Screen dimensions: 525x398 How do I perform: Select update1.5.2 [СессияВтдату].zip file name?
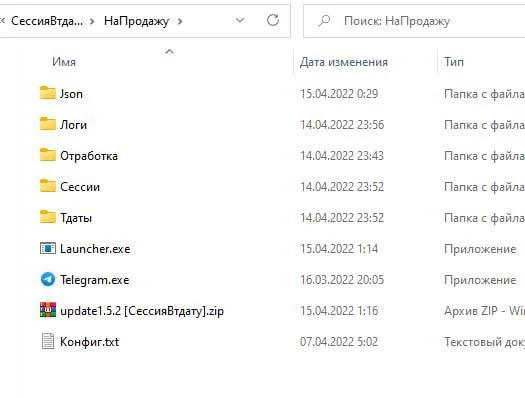pyautogui.click(x=142, y=311)
